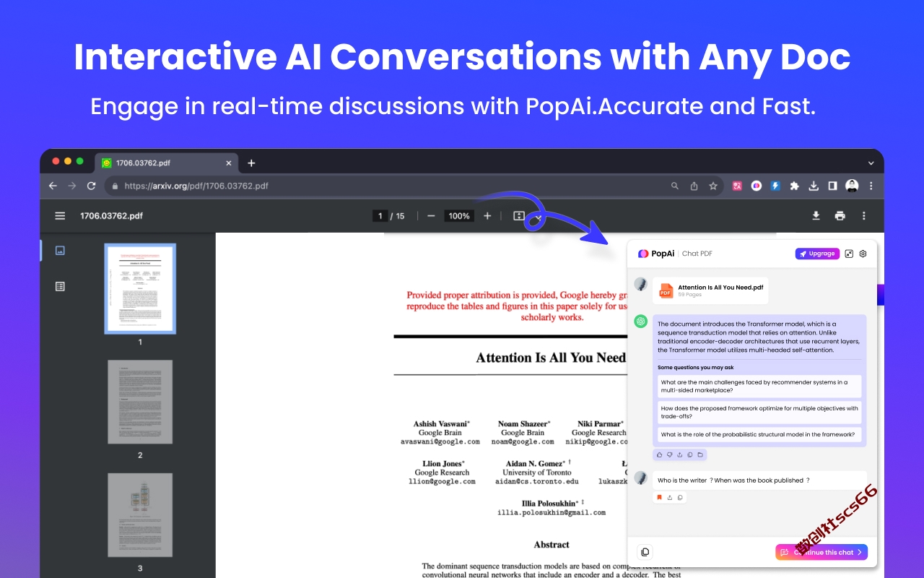The image size is (924, 578).
Task: Open the pink translate extension icon
Action: tap(737, 186)
